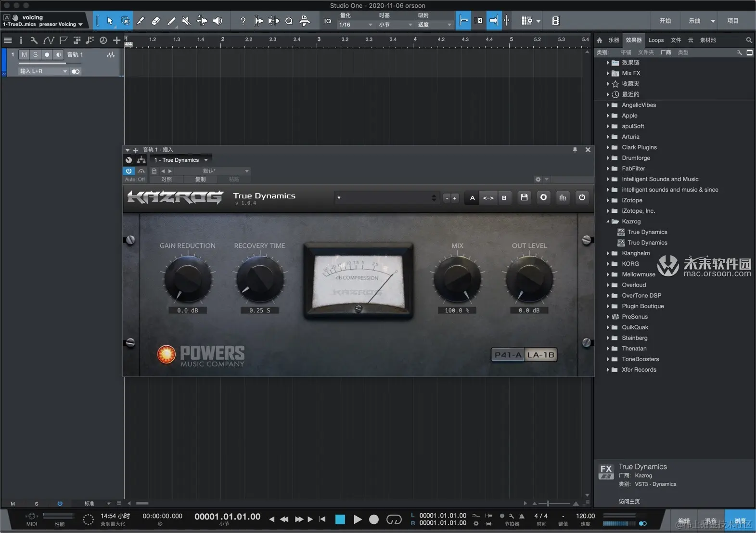
Task: Open the True Dynamics insert slot dropdown
Action: coord(206,160)
